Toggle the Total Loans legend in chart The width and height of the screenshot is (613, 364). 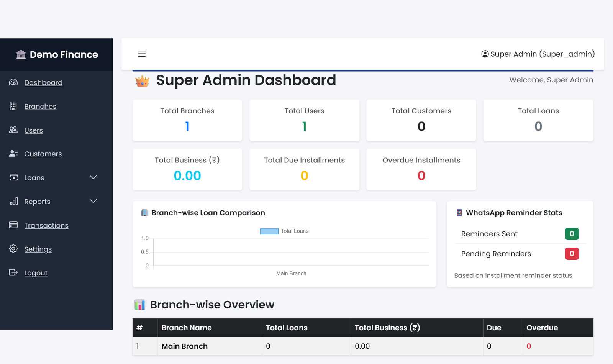(284, 231)
